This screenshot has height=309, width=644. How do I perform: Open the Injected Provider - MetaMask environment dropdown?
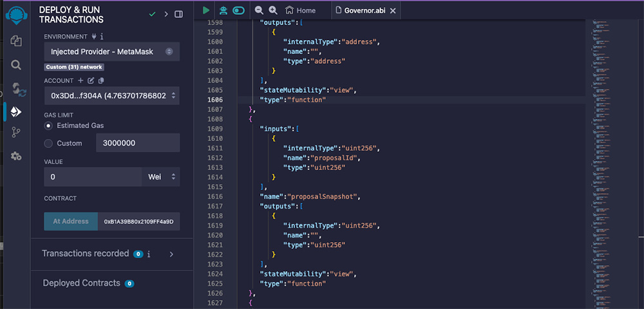pyautogui.click(x=111, y=51)
